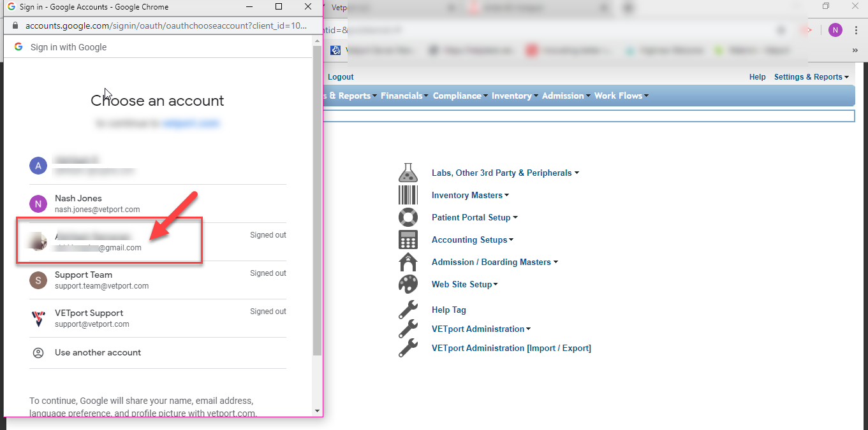
Task: Click the palette icon for Web Site Setup
Action: pos(408,284)
